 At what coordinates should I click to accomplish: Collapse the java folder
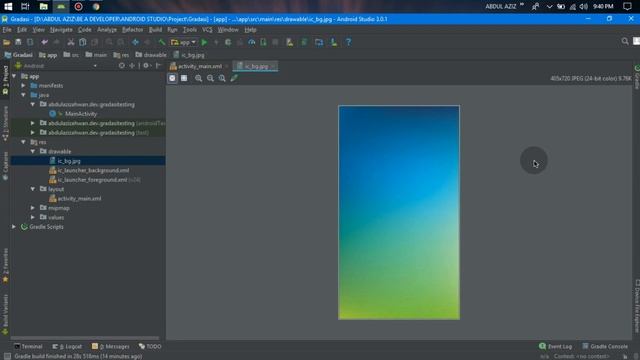(23, 95)
